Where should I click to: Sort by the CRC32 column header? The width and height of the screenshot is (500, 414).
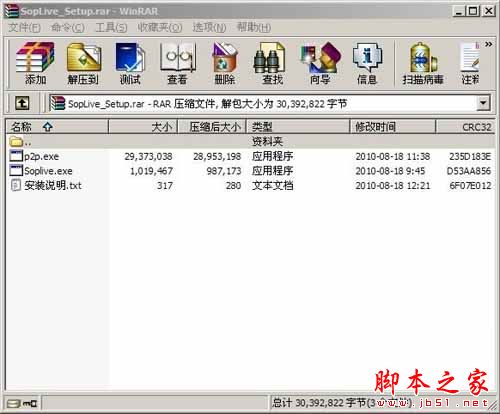click(465, 127)
